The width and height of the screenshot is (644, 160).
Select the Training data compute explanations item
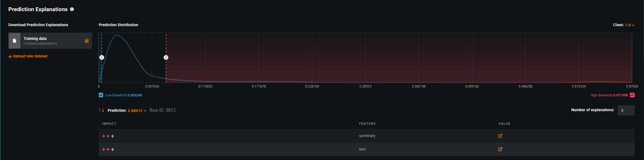tap(50, 41)
